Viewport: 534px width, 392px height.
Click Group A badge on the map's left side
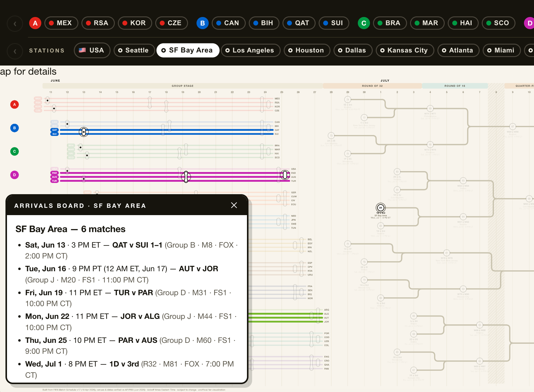click(x=15, y=104)
